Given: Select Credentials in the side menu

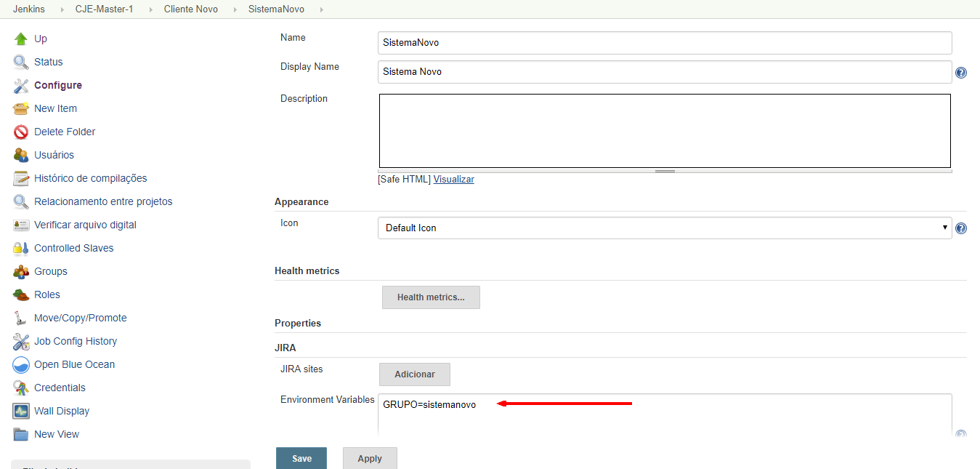Looking at the screenshot, I should coord(60,388).
